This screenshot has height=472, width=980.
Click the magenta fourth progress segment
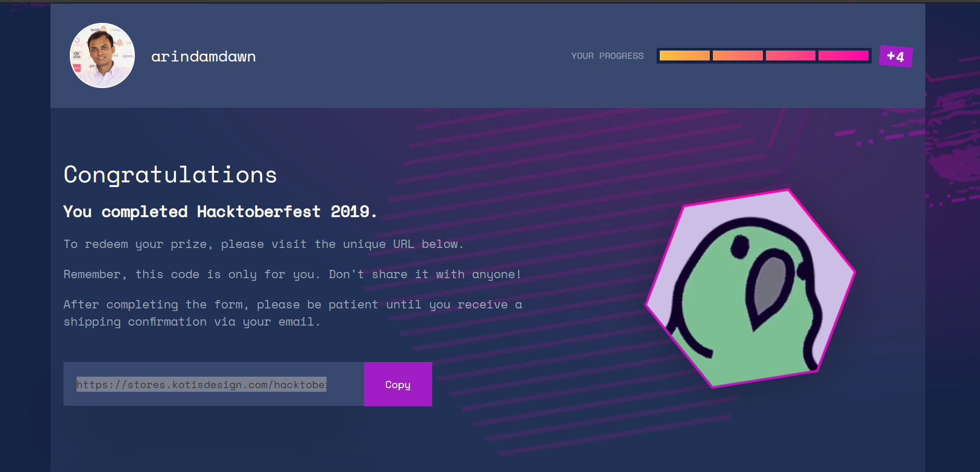coord(844,56)
